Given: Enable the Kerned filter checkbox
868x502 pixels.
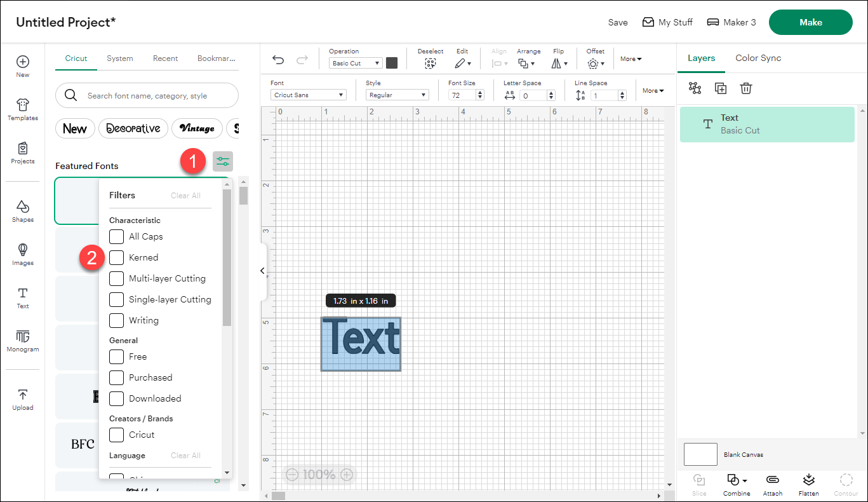Looking at the screenshot, I should point(117,257).
